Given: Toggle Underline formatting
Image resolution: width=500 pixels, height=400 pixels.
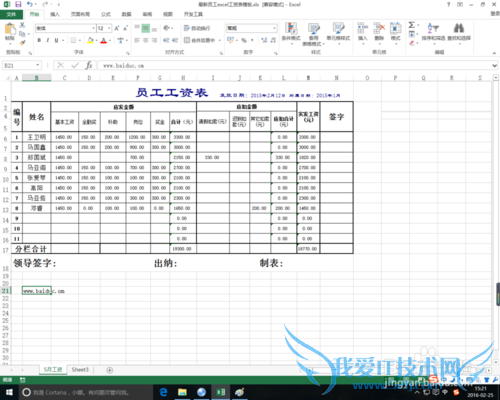Looking at the screenshot, I should point(56,40).
